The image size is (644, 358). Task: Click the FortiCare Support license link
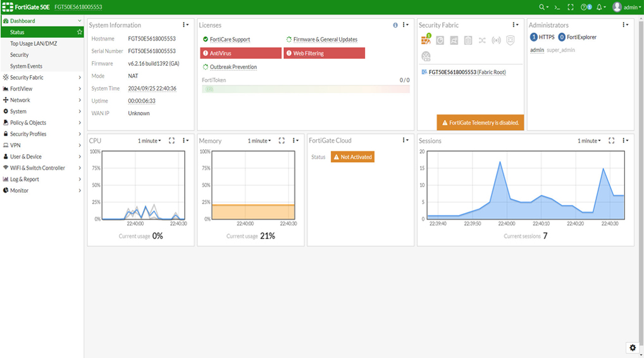tap(230, 39)
